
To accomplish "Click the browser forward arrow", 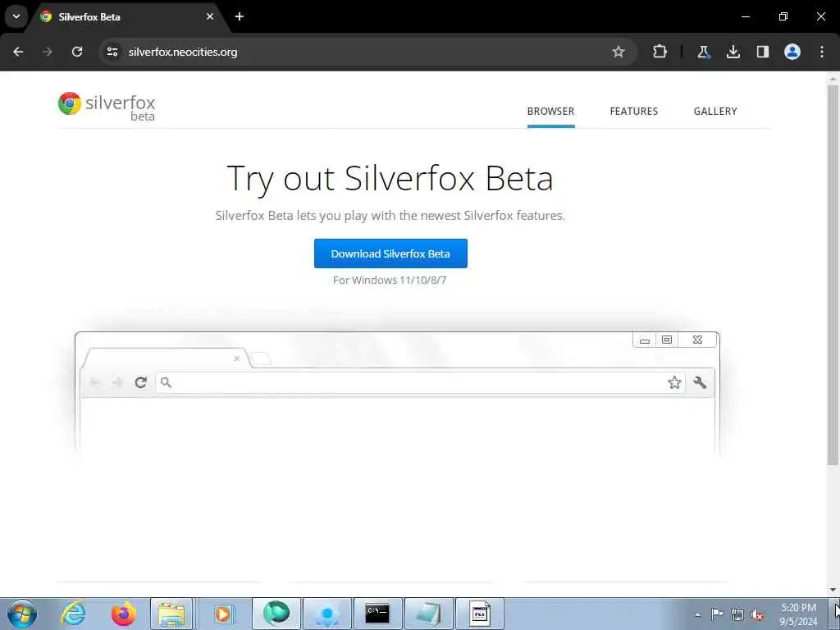I will (48, 52).
